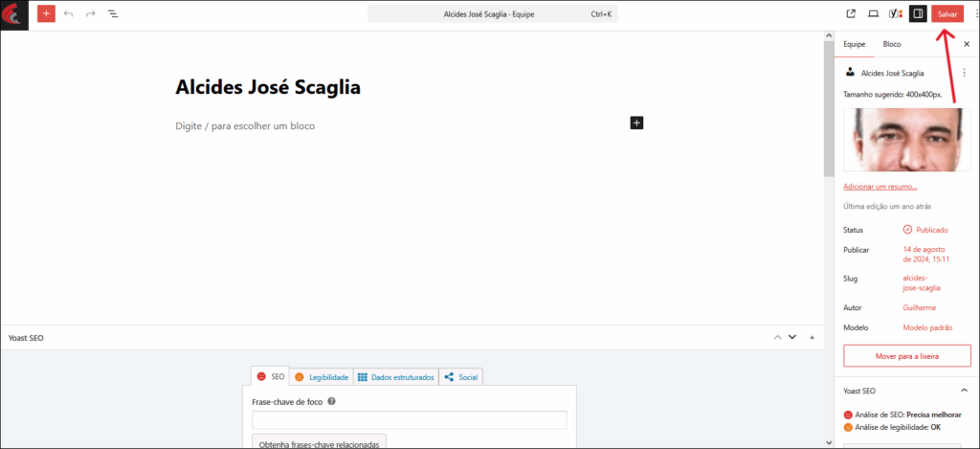This screenshot has width=980, height=449.
Task: Switch to the Bloco tab
Action: pyautogui.click(x=891, y=44)
